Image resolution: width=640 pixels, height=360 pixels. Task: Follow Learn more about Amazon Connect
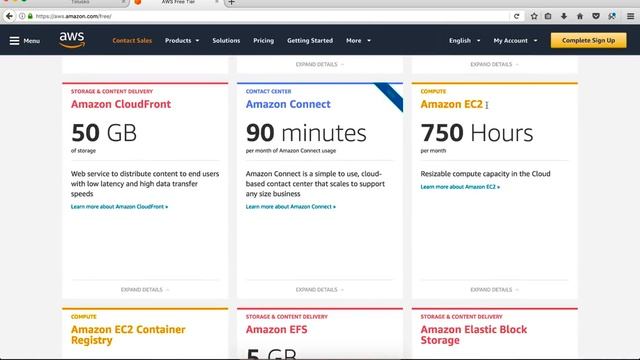(291, 207)
